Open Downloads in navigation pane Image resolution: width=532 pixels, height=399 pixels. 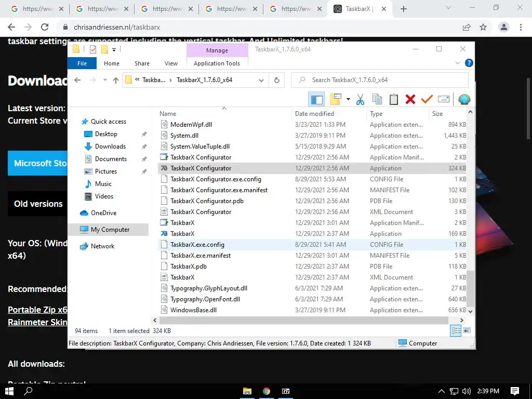pos(110,147)
